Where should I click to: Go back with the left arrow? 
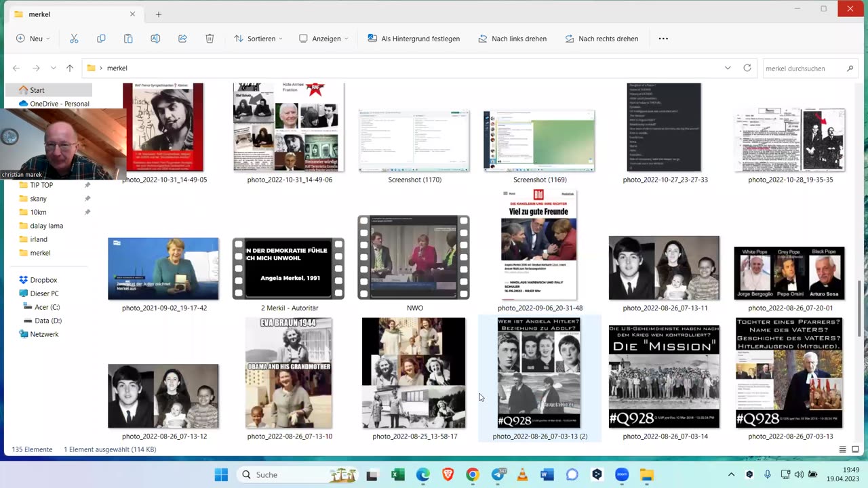click(x=16, y=68)
